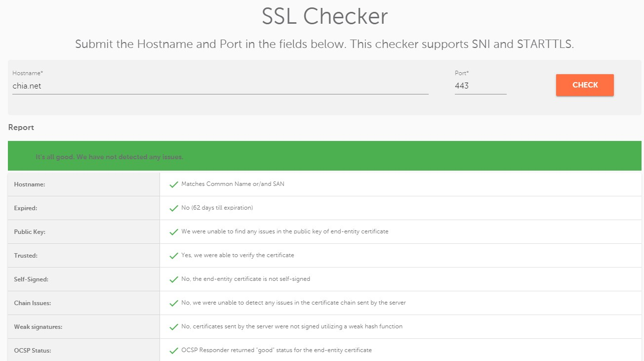The width and height of the screenshot is (644, 361).
Task: Click the "Expired:" row label
Action: click(x=26, y=208)
